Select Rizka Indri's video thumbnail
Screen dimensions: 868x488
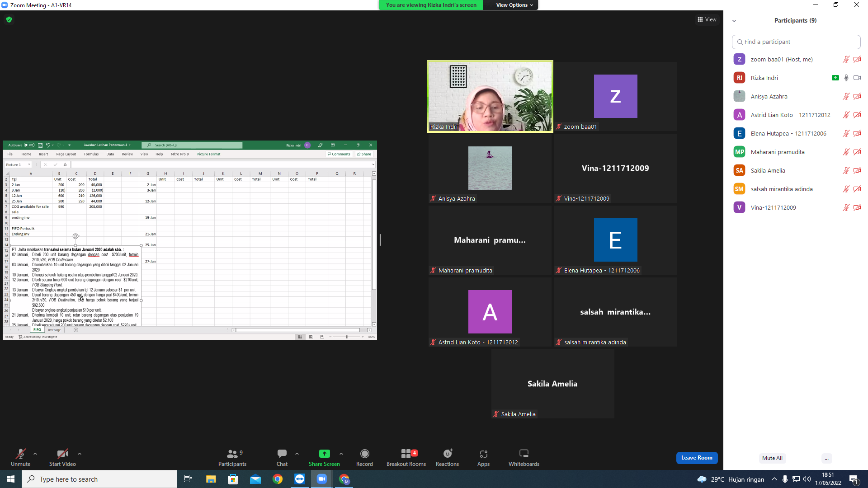pos(490,96)
